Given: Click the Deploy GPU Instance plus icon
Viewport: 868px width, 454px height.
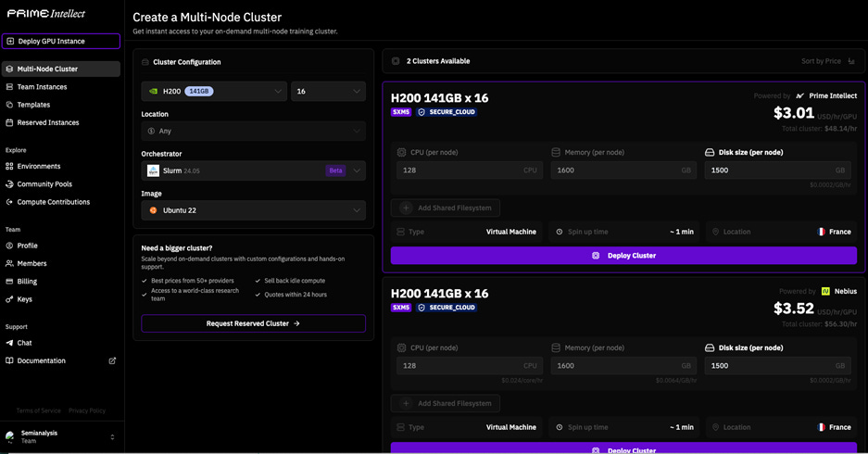Looking at the screenshot, I should [x=10, y=41].
